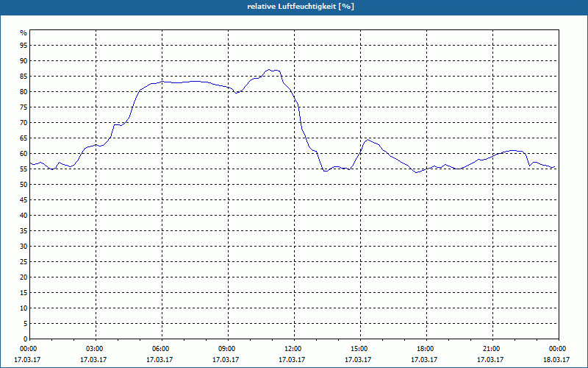Screen dimensions: 588x368
Task: Select the 15 y-axis tick label
Action: point(24,293)
